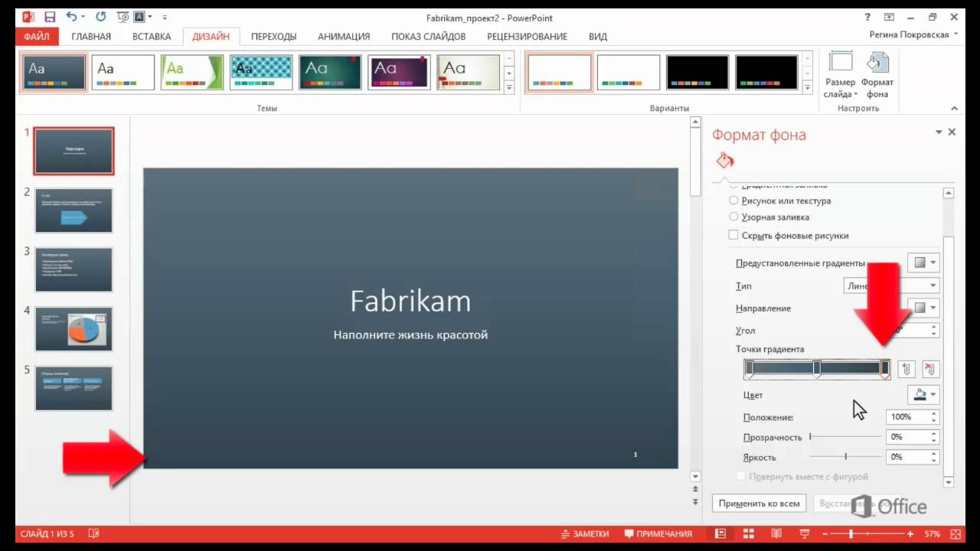Open the undo history dropdown arrow
This screenshot has height=551, width=980.
click(x=83, y=17)
